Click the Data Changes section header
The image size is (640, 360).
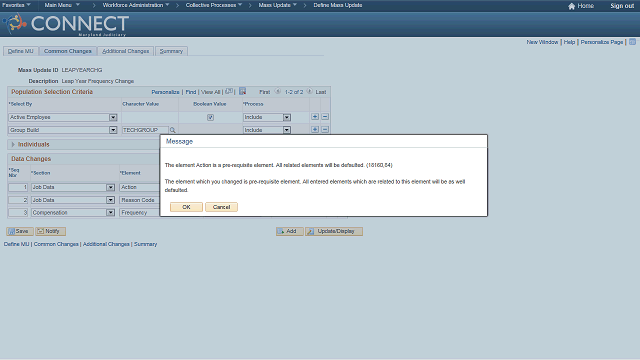[31, 159]
